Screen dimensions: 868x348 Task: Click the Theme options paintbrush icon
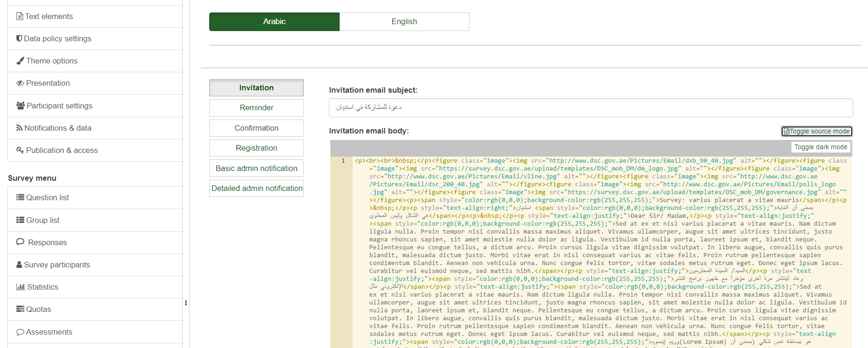(20, 61)
